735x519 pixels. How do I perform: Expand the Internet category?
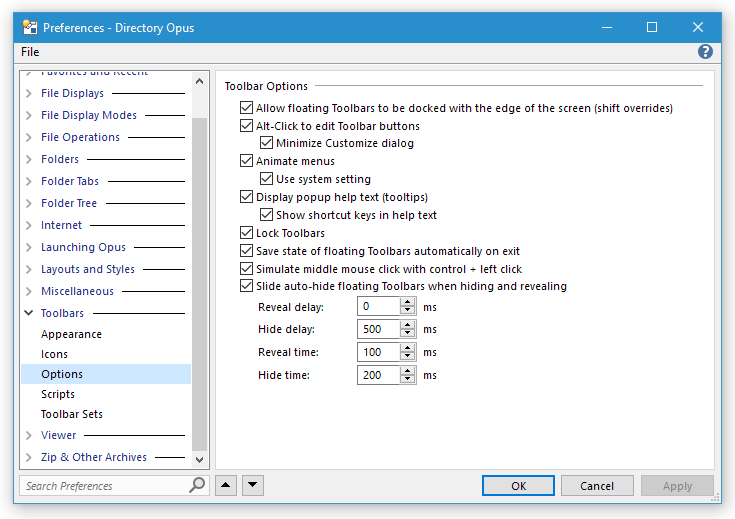(x=29, y=226)
